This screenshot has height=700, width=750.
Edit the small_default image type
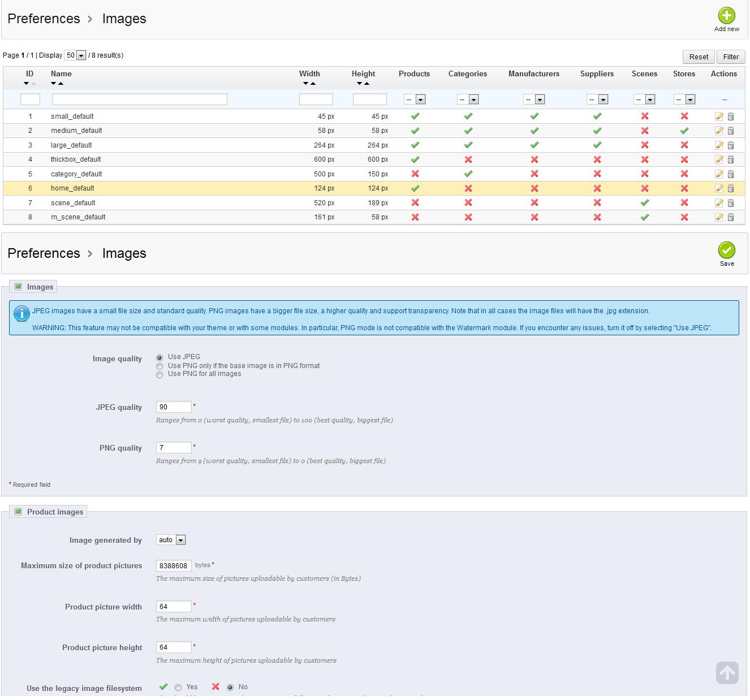click(719, 116)
